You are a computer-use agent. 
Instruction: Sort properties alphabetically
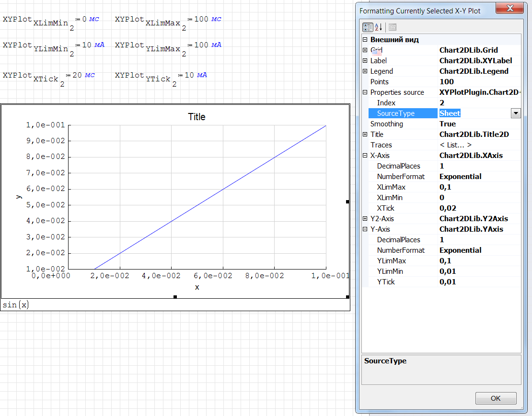pyautogui.click(x=378, y=27)
